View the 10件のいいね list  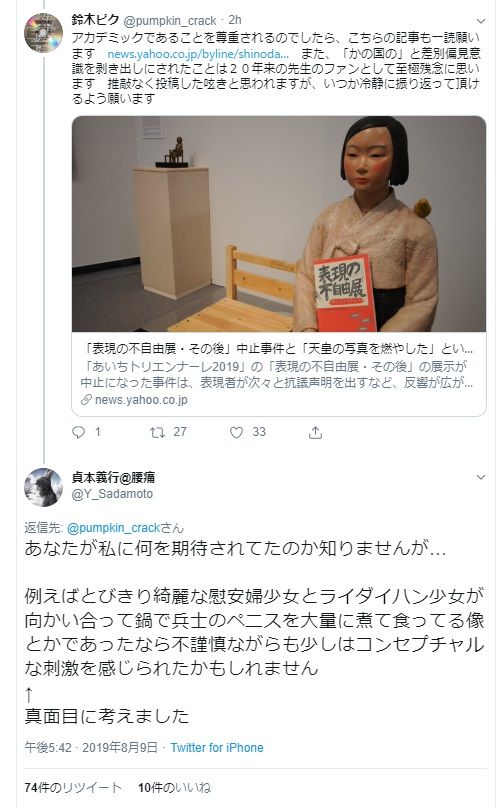[x=174, y=787]
